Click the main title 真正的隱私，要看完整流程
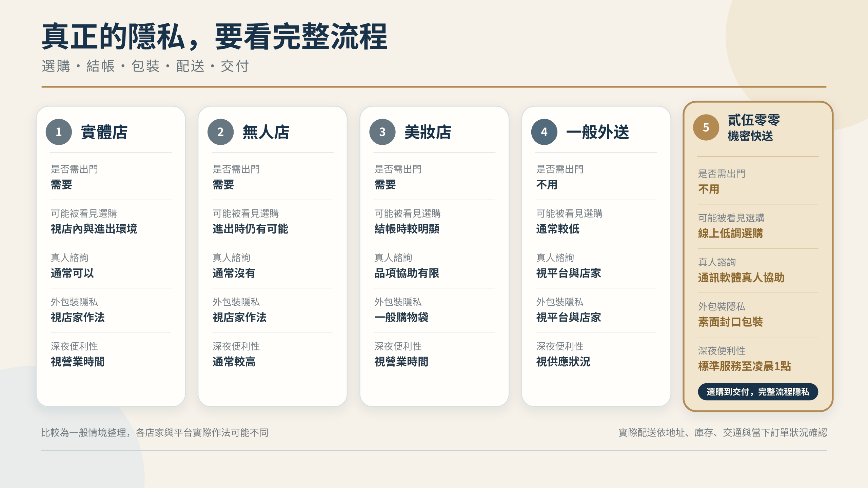This screenshot has height=488, width=868. pyautogui.click(x=214, y=37)
